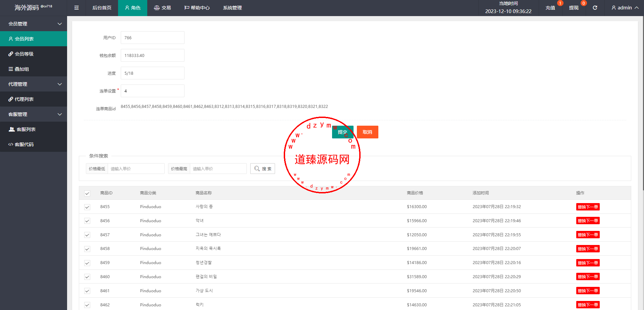Focus the 价格最低 price input
Screen dimensions: 644x310
(136, 169)
